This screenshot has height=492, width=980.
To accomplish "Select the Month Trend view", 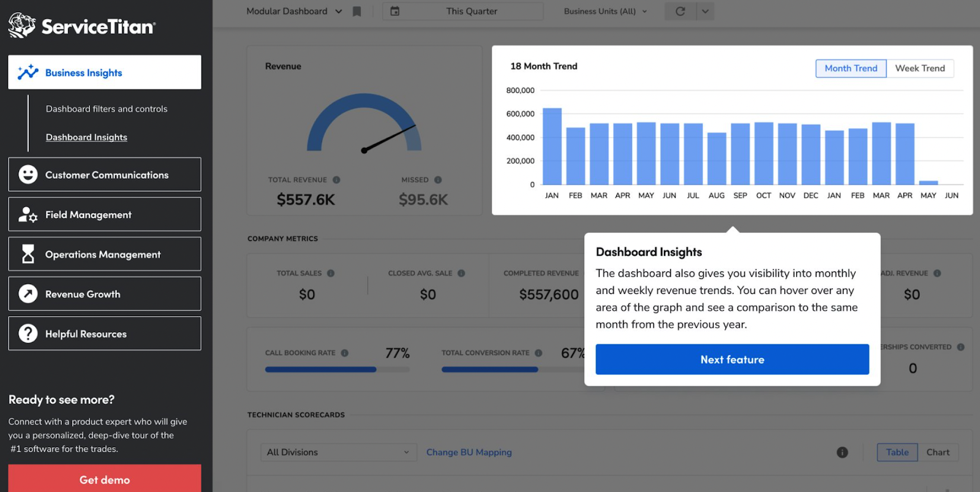I will 851,68.
